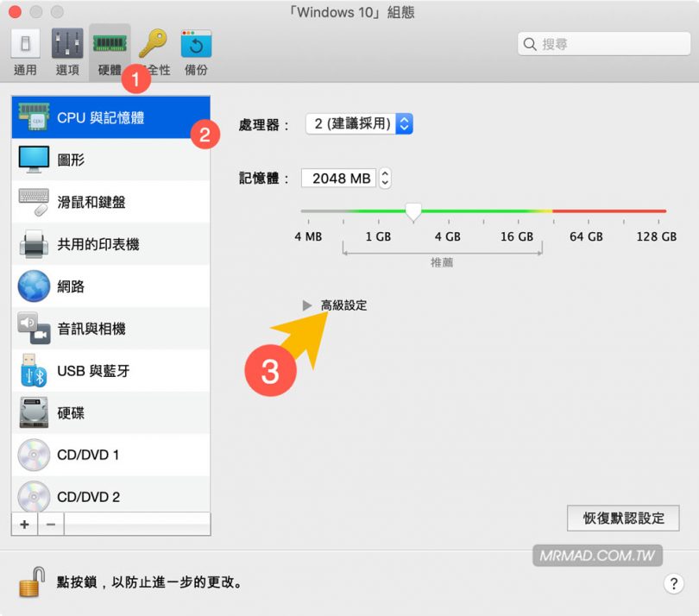Open the 備份 settings icon
This screenshot has height=616, width=699.
pyautogui.click(x=195, y=41)
